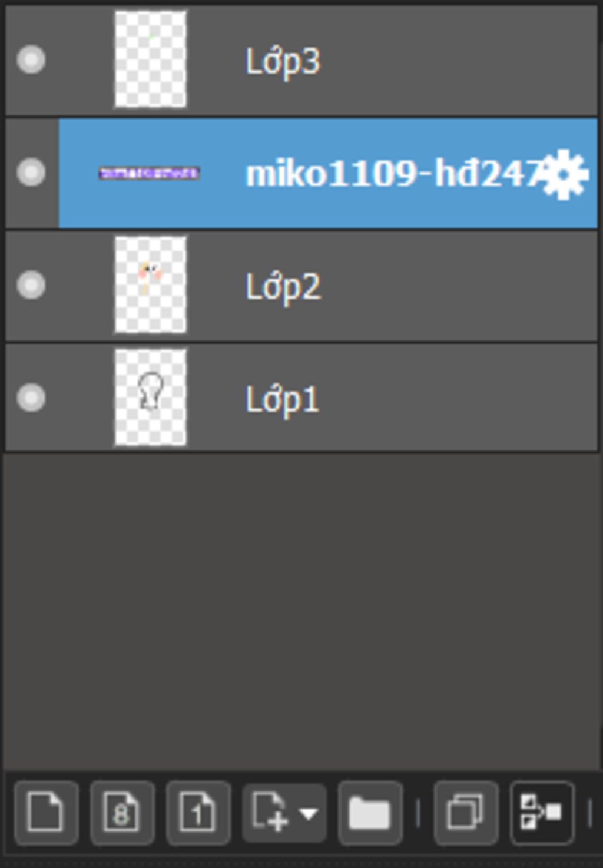Create a new color layer
Screen dimensions: 603x868
click(46, 813)
